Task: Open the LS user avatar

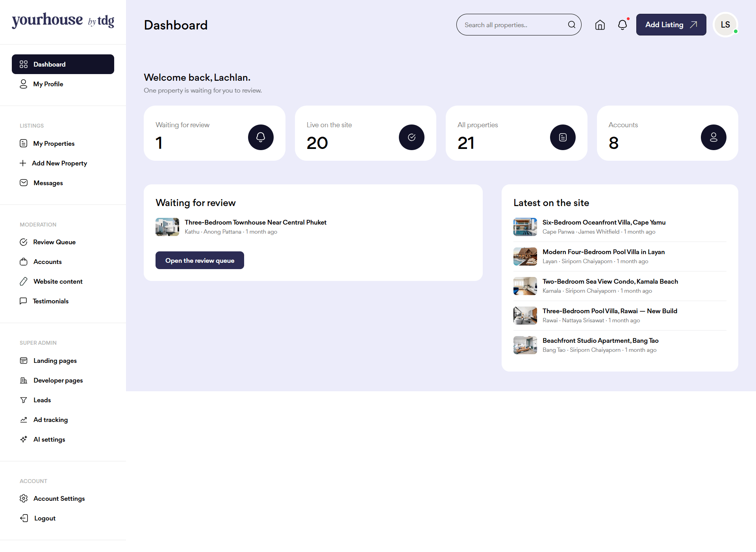Action: 725,25
